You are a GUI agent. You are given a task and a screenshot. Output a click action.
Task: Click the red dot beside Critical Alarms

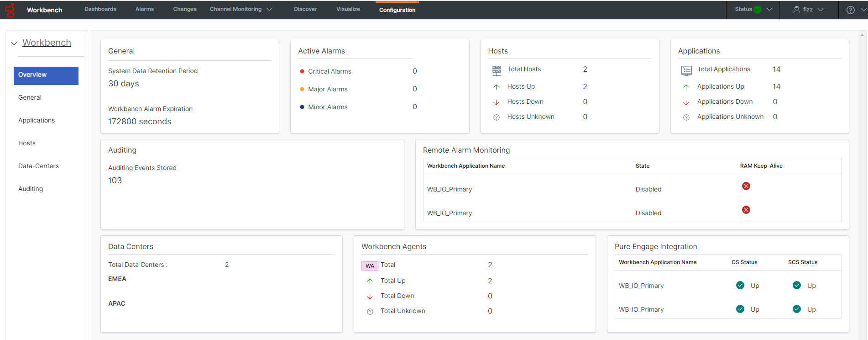[302, 71]
